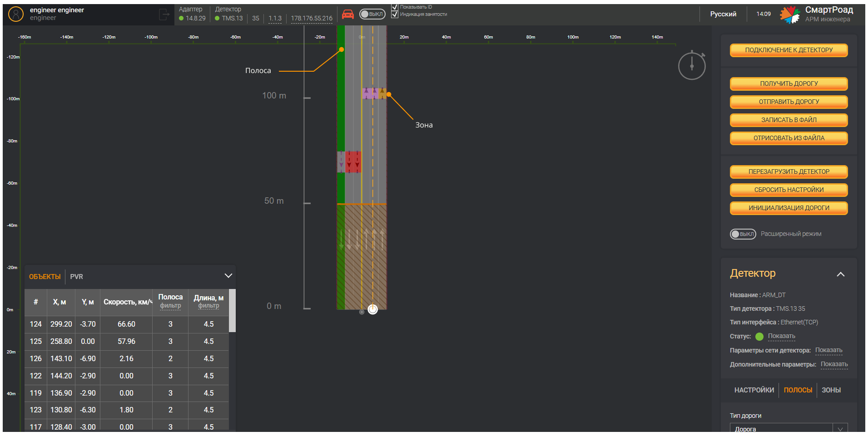Open the Полоса filter
868x436 pixels.
pos(170,306)
